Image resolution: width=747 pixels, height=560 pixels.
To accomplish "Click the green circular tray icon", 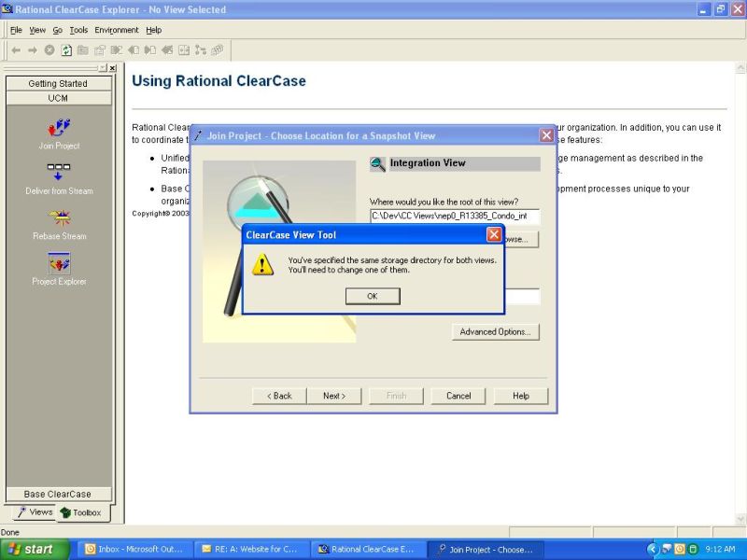I will pyautogui.click(x=693, y=549).
